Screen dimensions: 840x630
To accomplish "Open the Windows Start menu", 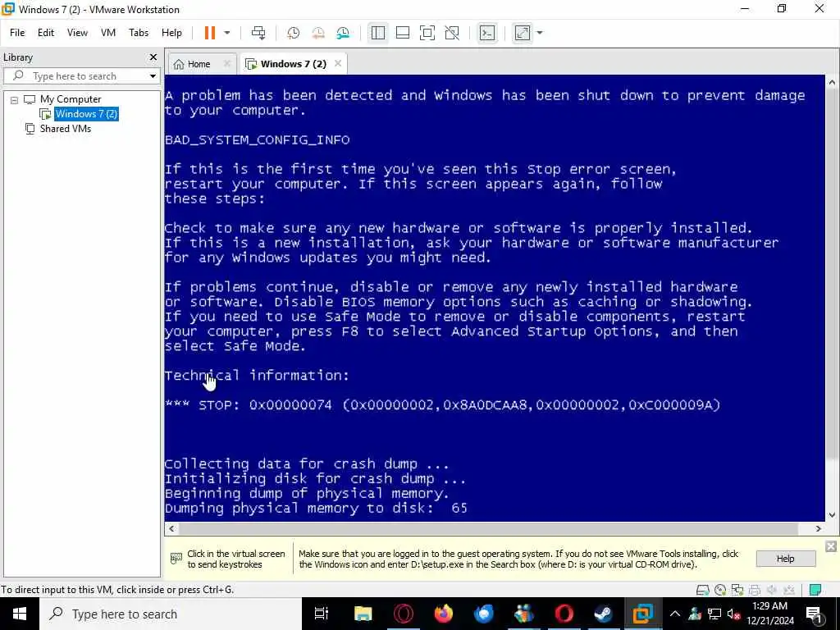I will pyautogui.click(x=20, y=614).
